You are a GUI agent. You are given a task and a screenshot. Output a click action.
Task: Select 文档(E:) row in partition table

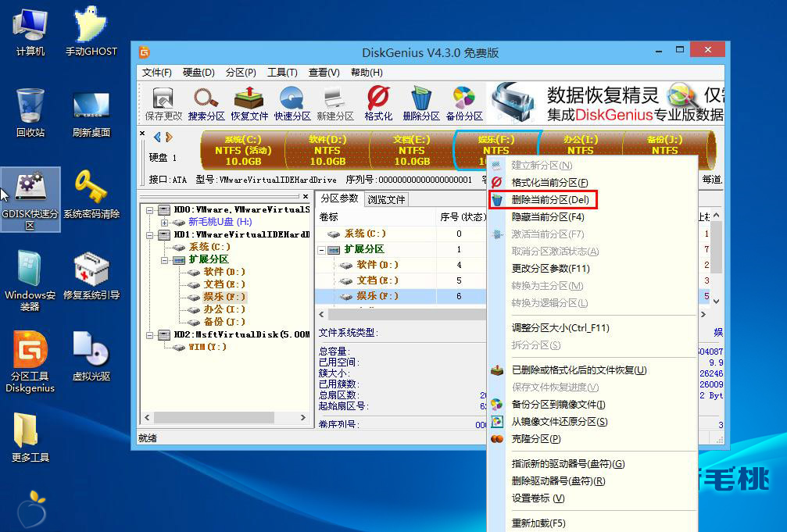400,280
